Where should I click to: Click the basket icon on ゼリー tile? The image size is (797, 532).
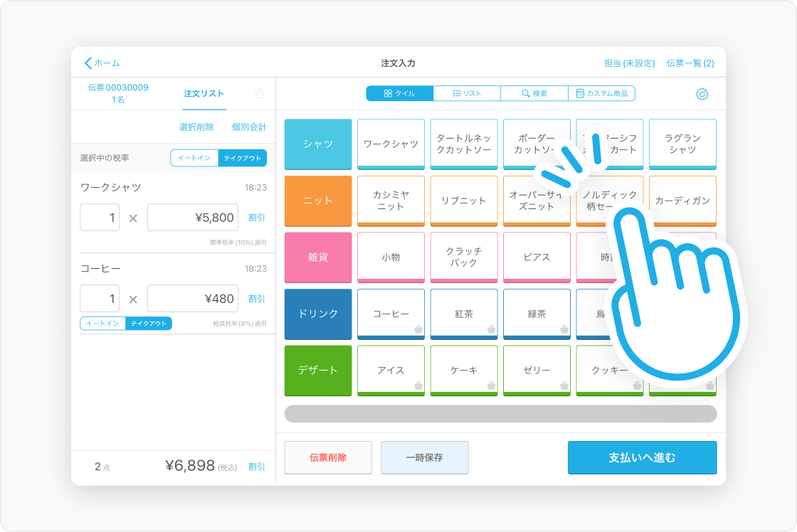[564, 385]
